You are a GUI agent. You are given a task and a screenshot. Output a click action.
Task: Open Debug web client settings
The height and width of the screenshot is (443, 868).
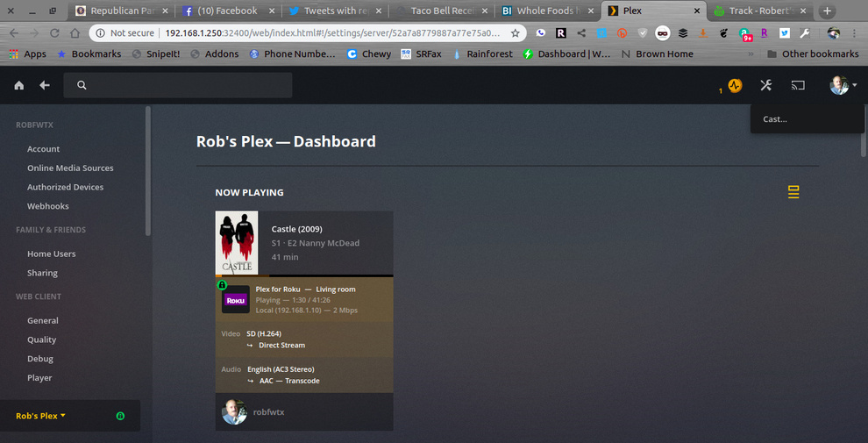tap(39, 359)
